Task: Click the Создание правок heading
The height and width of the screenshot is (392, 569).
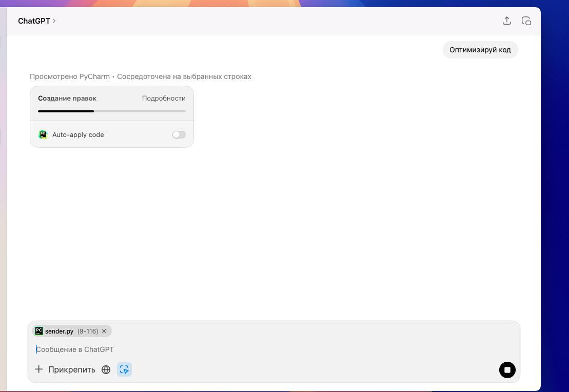Action: tap(67, 99)
